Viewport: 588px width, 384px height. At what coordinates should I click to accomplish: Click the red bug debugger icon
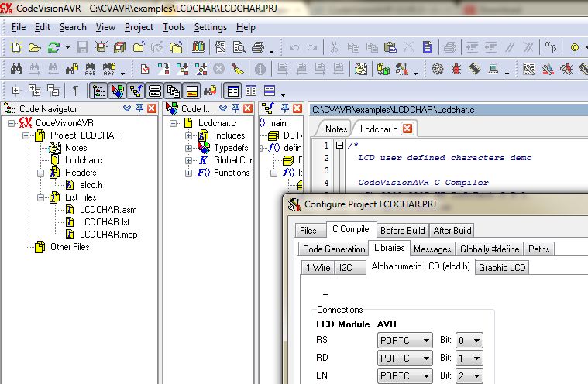[456, 70]
